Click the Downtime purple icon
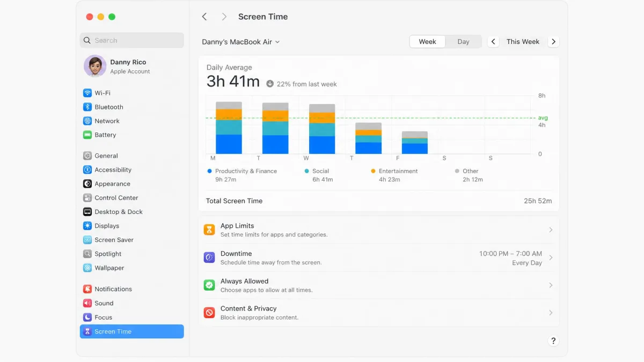The width and height of the screenshot is (644, 362). [209, 257]
